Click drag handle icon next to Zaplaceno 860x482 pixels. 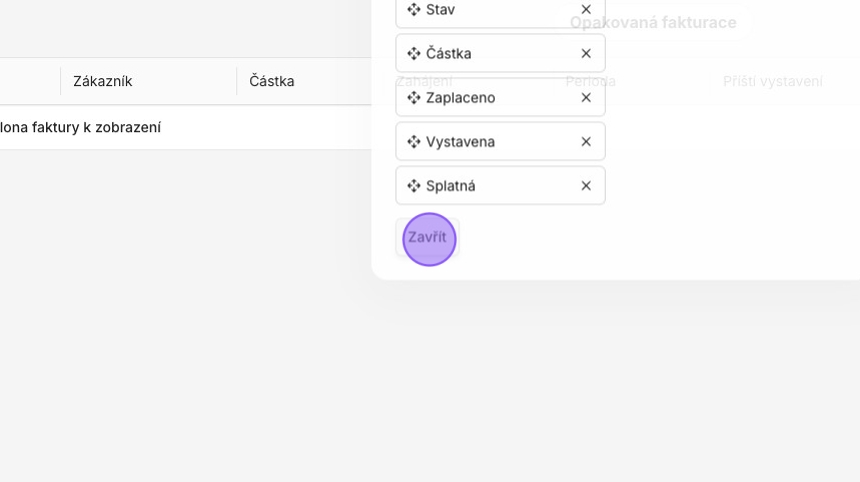pos(414,97)
